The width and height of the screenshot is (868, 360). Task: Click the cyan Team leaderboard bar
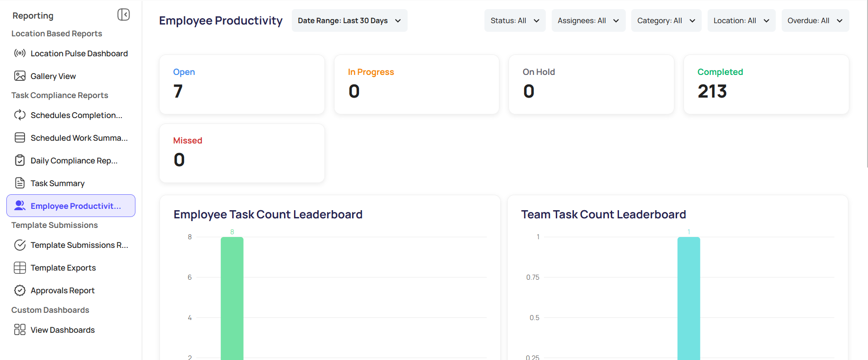tap(689, 298)
